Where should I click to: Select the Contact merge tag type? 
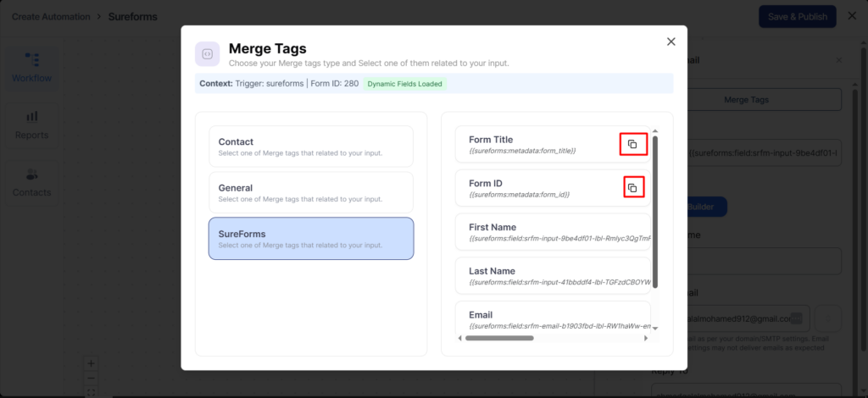click(x=311, y=146)
